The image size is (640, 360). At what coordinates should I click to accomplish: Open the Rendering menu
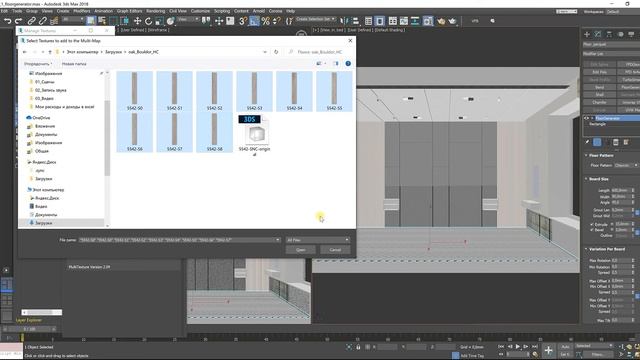pyautogui.click(x=155, y=11)
